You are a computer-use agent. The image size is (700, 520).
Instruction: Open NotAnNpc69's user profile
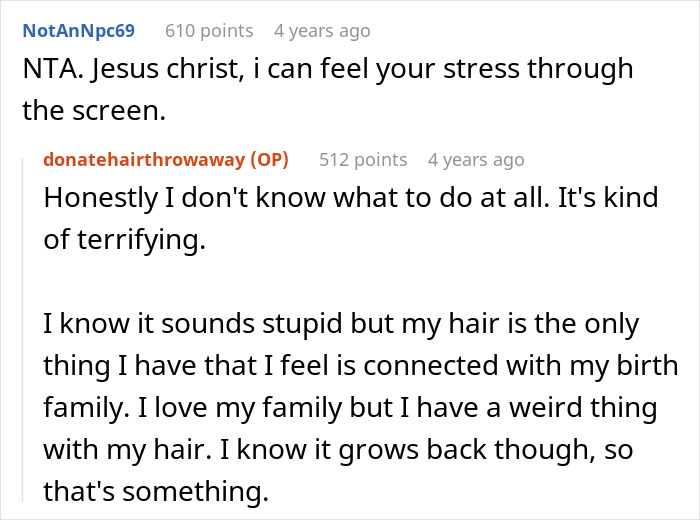click(78, 31)
